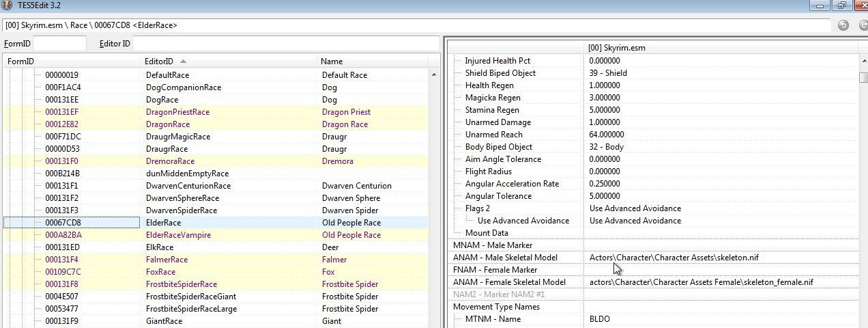
Task: Click the Dwarven Centurion name cell
Action: tap(357, 186)
